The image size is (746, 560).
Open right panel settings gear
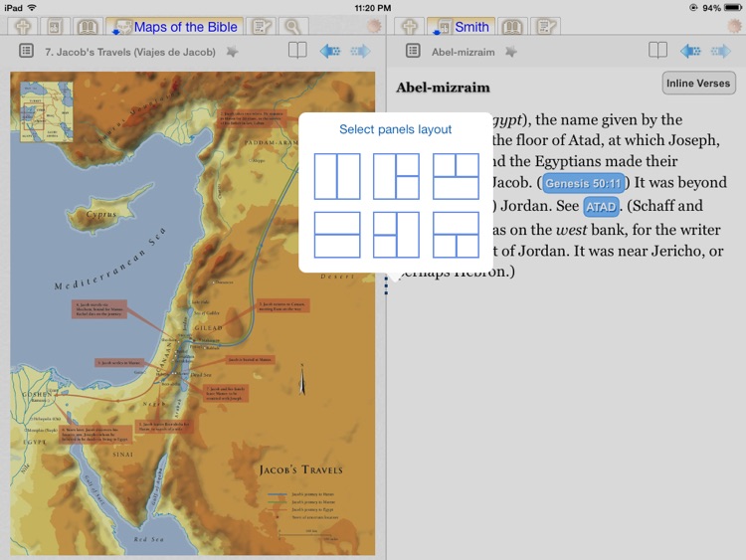tap(735, 26)
